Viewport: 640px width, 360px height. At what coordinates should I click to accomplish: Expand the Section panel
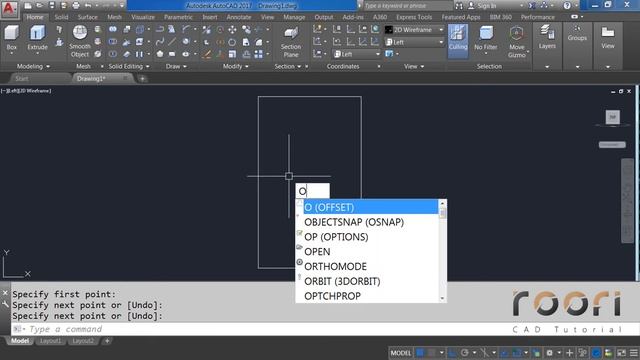[x=287, y=66]
